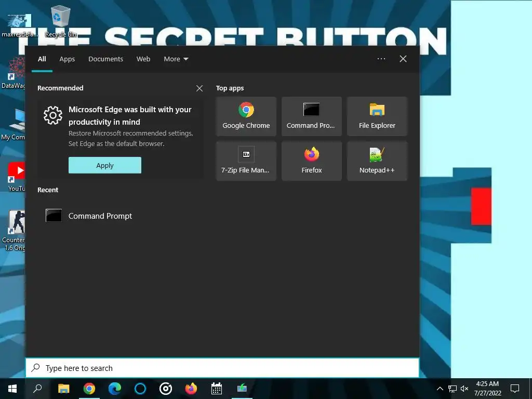The image size is (532, 399).
Task: Open Google Chrome from the taskbar
Action: (x=89, y=389)
